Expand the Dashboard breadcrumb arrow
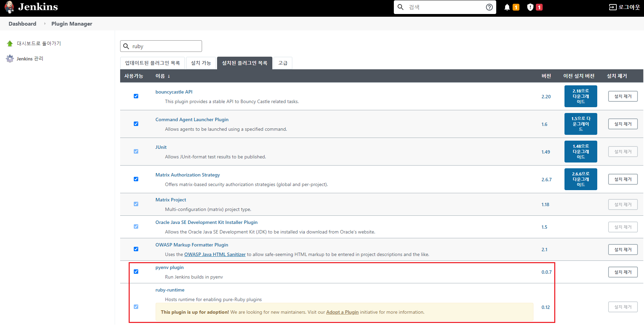The width and height of the screenshot is (644, 326). (x=45, y=24)
